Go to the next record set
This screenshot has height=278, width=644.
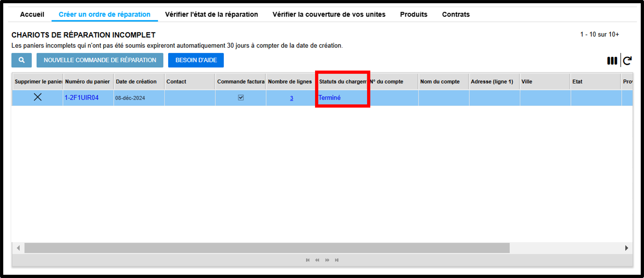(x=327, y=260)
